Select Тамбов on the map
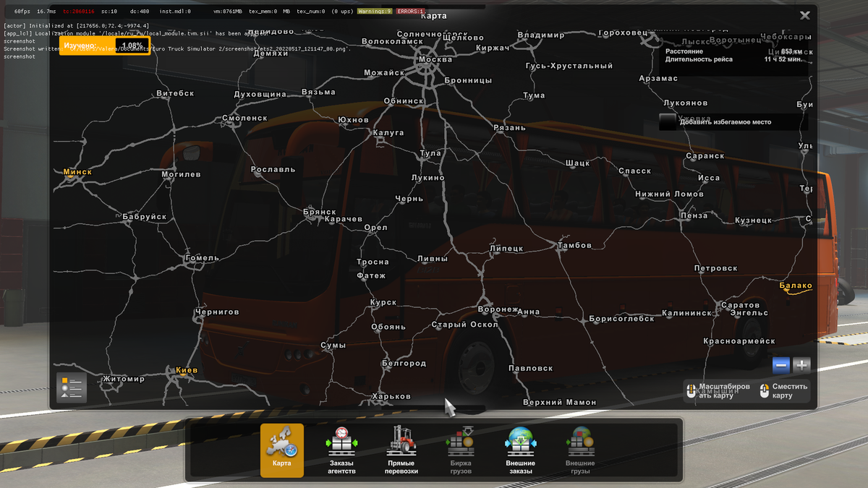Screen dimensions: 868x488 [x=574, y=245]
